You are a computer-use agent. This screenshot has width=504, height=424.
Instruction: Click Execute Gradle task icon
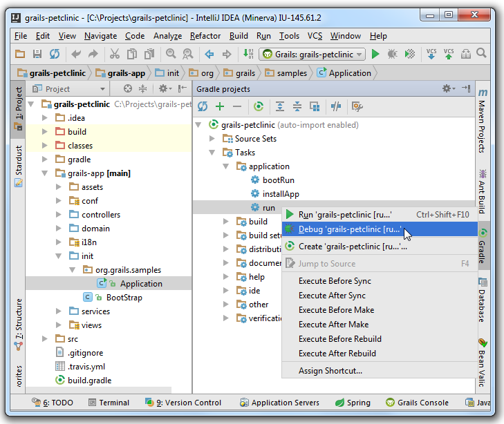259,106
